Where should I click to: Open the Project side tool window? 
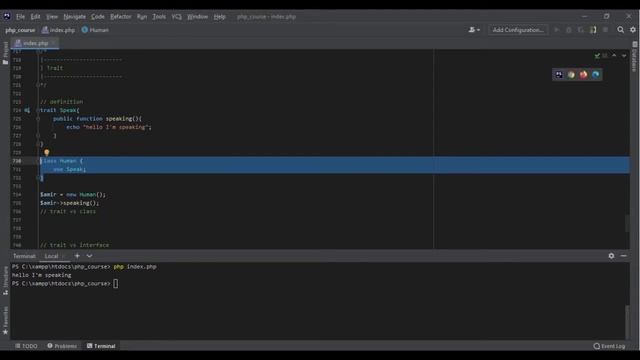click(5, 53)
